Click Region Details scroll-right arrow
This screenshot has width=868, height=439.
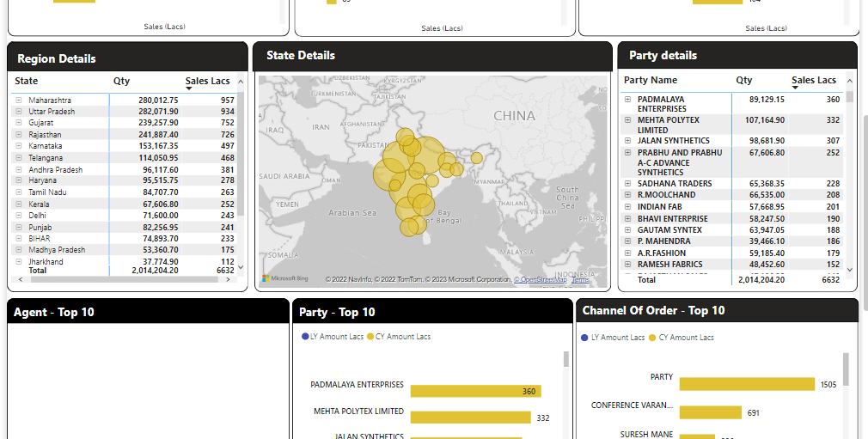(x=228, y=279)
